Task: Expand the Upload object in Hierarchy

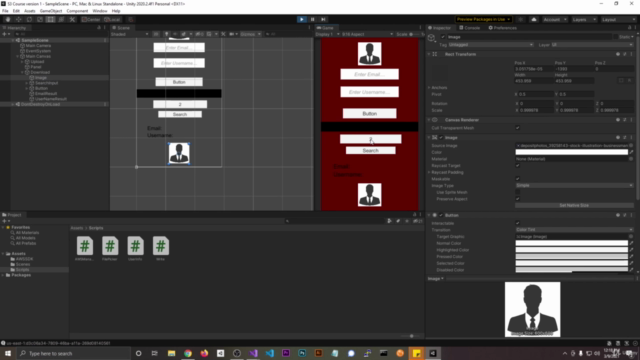Action: [x=22, y=62]
